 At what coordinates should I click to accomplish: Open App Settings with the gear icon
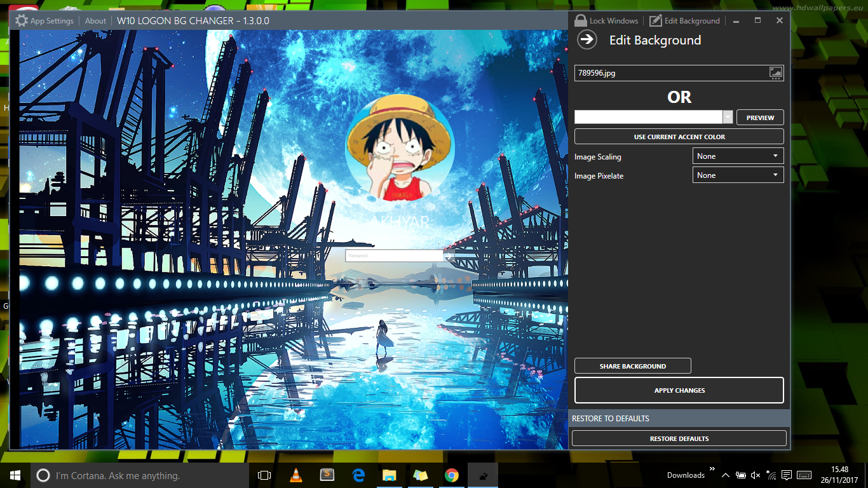[22, 20]
